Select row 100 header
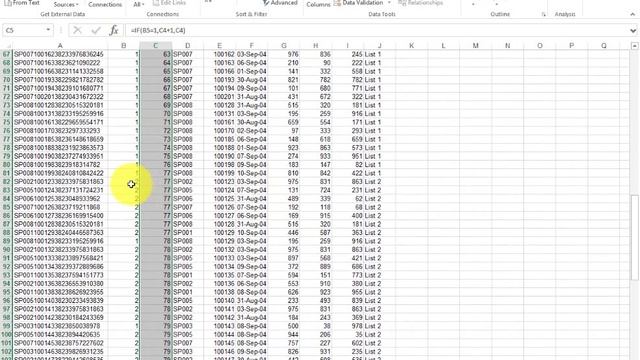This screenshot has height=360, width=640. coord(6,334)
